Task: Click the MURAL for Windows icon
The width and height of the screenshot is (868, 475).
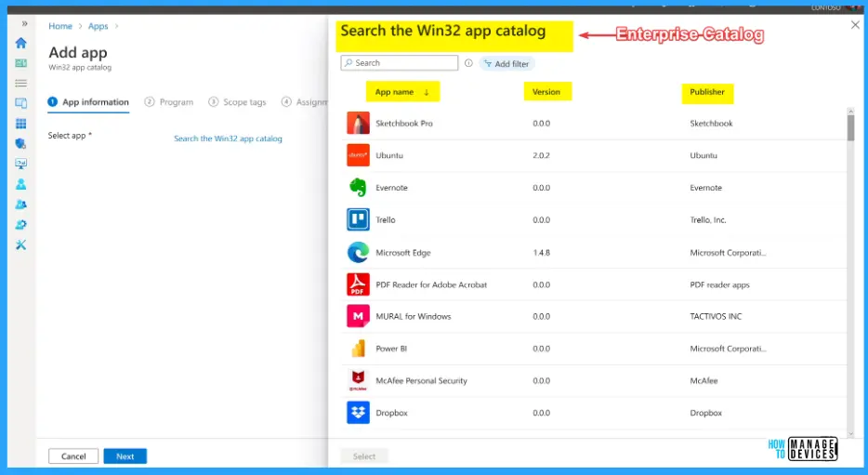Action: pyautogui.click(x=358, y=316)
